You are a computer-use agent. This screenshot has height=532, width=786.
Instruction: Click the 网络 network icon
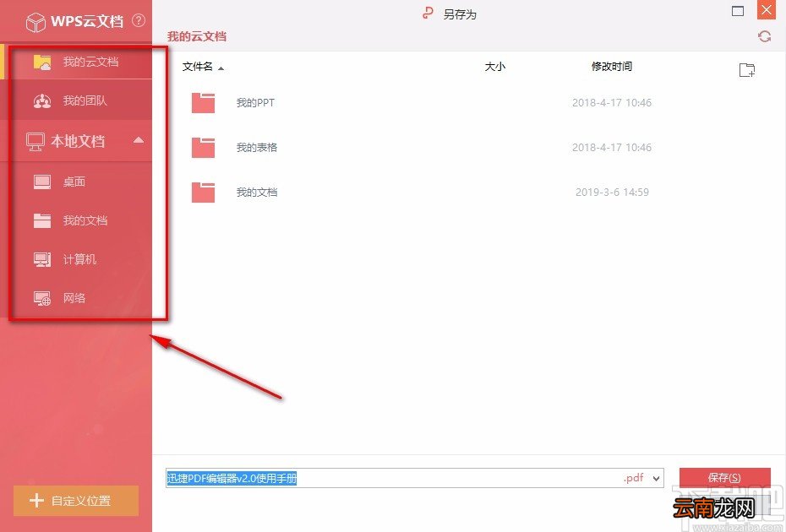point(42,298)
